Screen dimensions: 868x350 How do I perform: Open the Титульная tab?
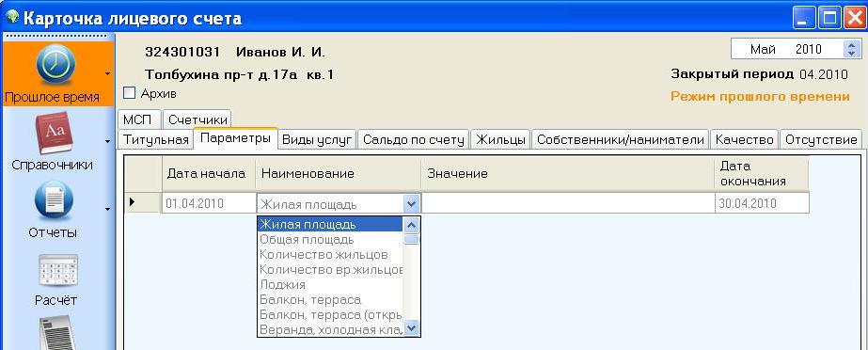point(155,139)
